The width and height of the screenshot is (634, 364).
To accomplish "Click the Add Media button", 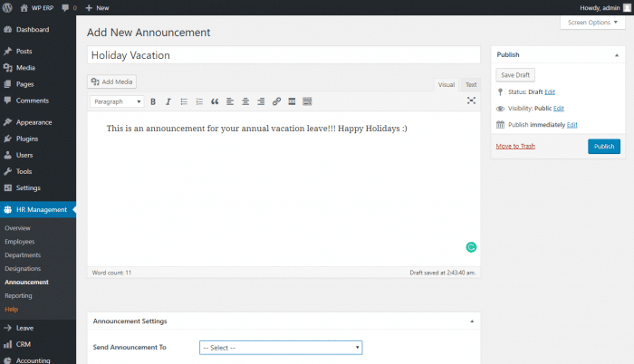I will coord(112,81).
